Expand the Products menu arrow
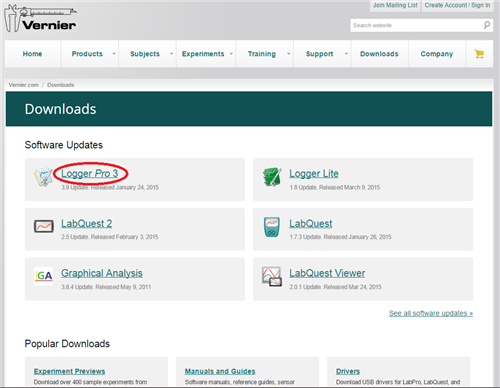Image resolution: width=500 pixels, height=388 pixels. [114, 54]
